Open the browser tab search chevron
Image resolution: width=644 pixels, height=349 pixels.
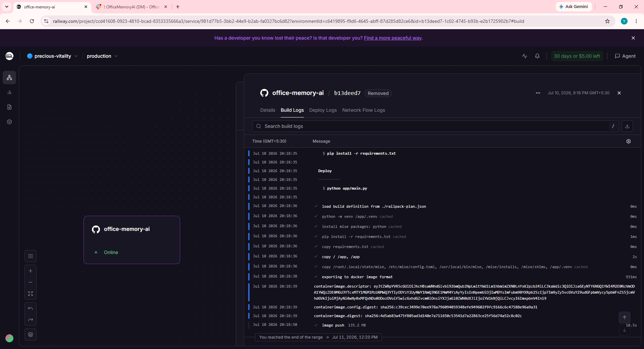pyautogui.click(x=7, y=7)
